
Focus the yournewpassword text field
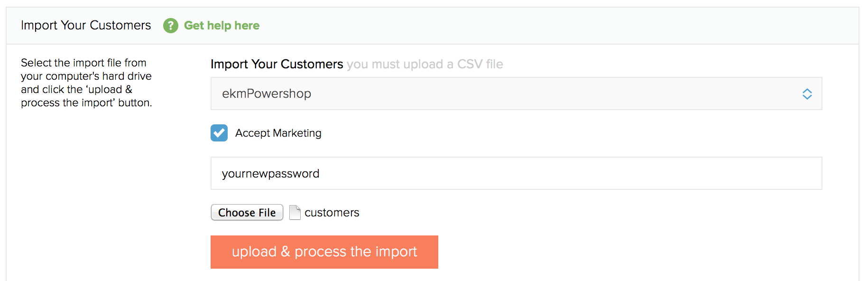click(x=516, y=173)
